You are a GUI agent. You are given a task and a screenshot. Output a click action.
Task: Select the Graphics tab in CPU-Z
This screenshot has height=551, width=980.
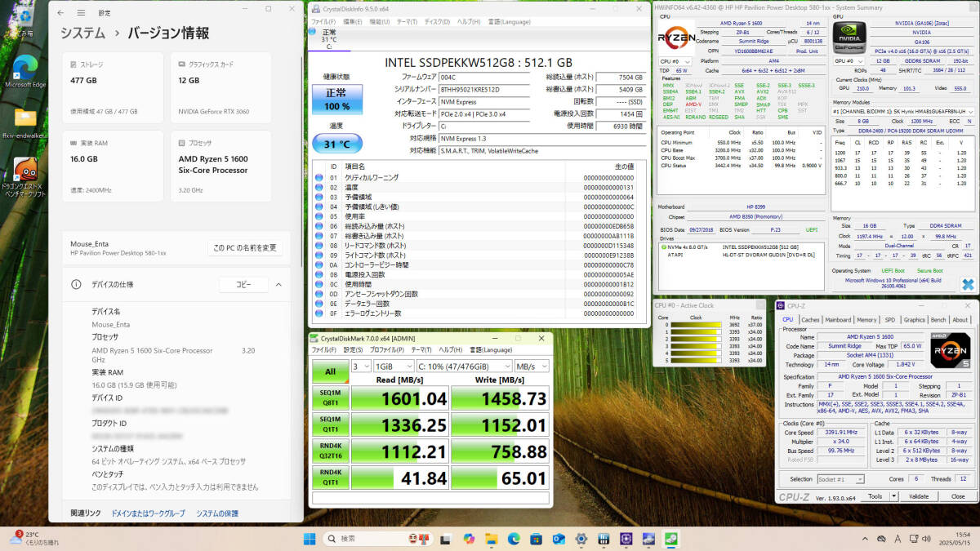click(914, 320)
